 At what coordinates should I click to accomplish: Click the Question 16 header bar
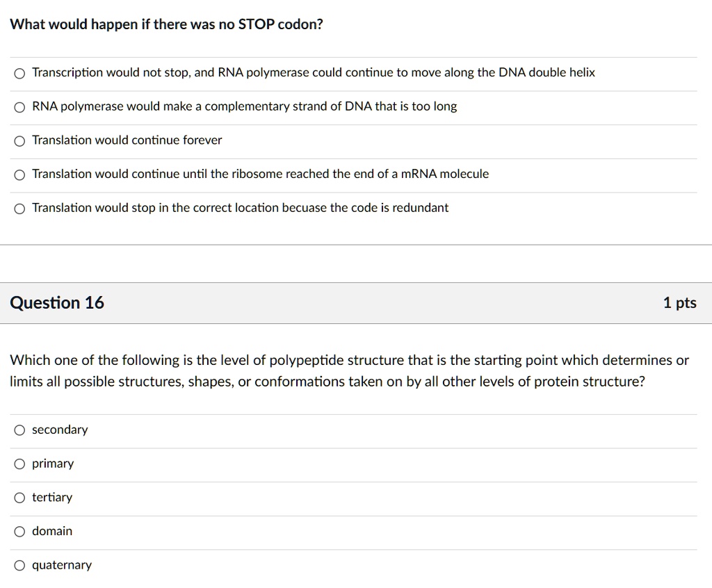[356, 302]
